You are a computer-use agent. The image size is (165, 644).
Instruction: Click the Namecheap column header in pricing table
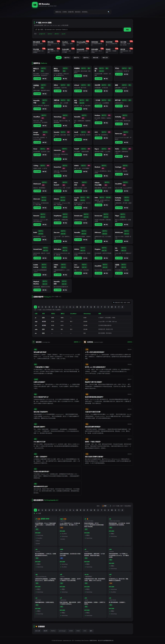[87, 314]
